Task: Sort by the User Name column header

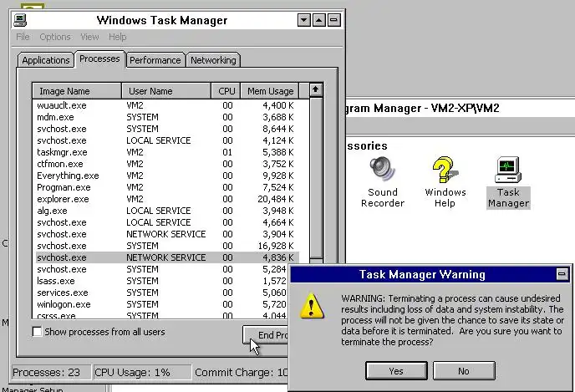Action: click(x=166, y=91)
